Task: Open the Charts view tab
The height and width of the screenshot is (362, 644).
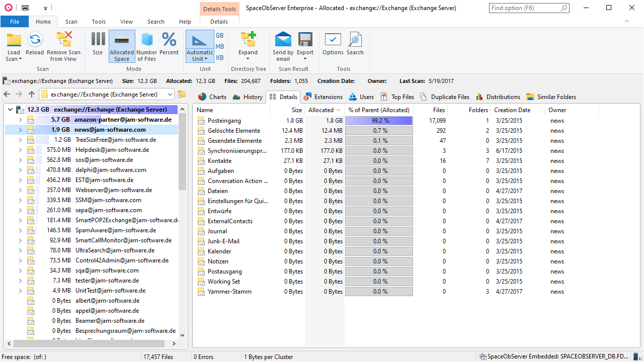Action: point(212,97)
